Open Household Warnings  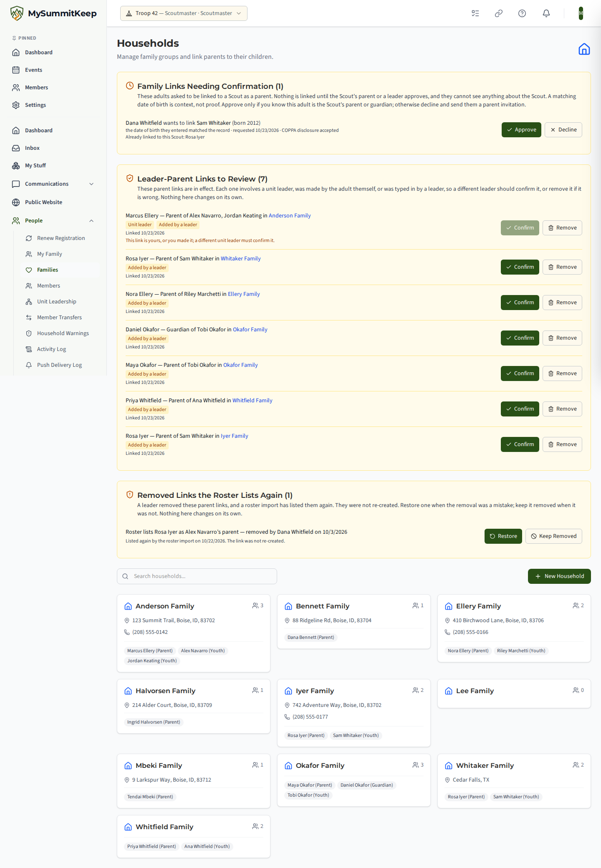(60, 333)
